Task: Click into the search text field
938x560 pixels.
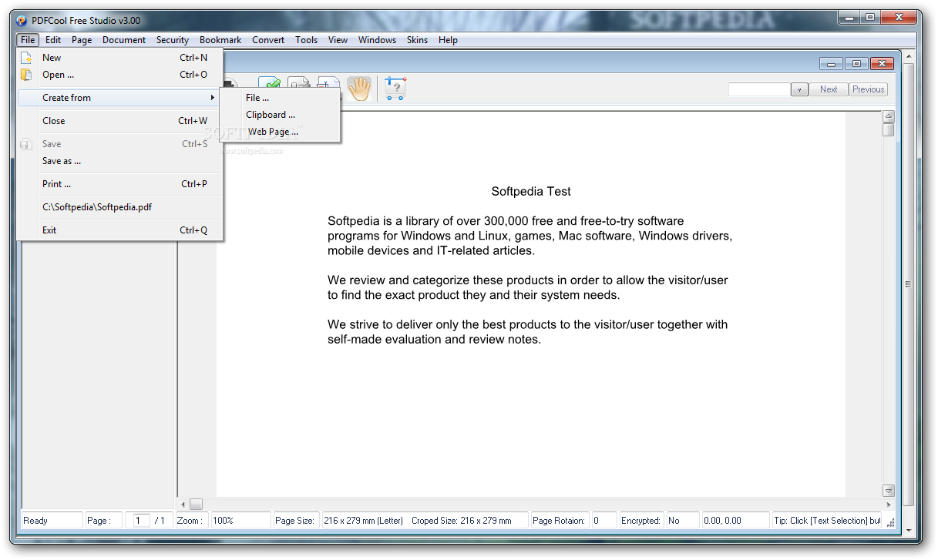Action: [759, 89]
